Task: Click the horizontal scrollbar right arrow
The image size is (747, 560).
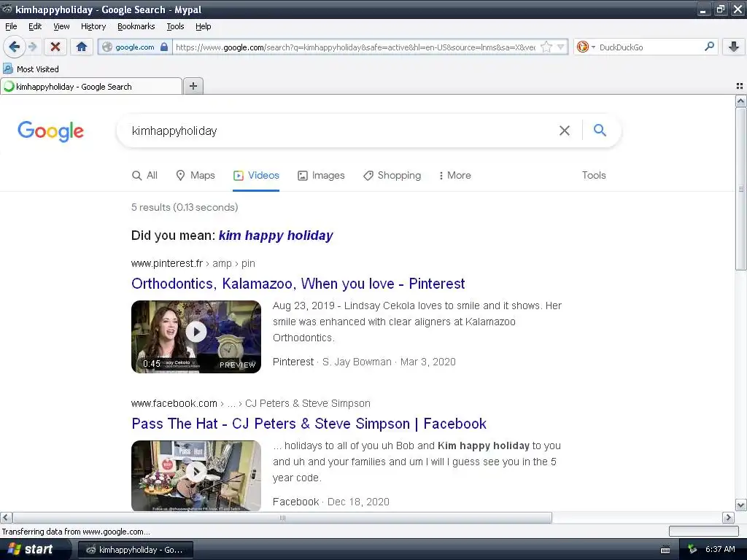Action: pos(729,517)
